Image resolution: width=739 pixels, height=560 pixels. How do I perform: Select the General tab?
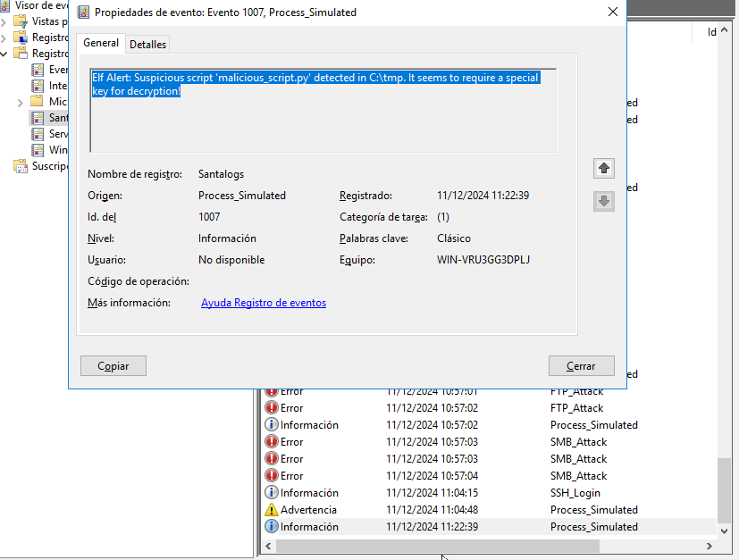coord(101,43)
